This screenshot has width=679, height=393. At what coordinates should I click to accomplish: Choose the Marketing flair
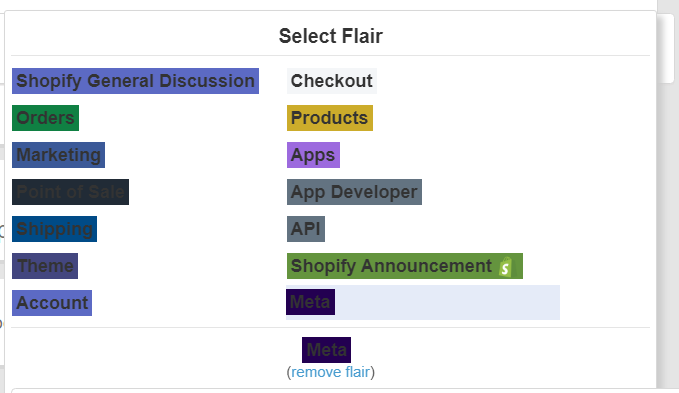[x=58, y=155]
